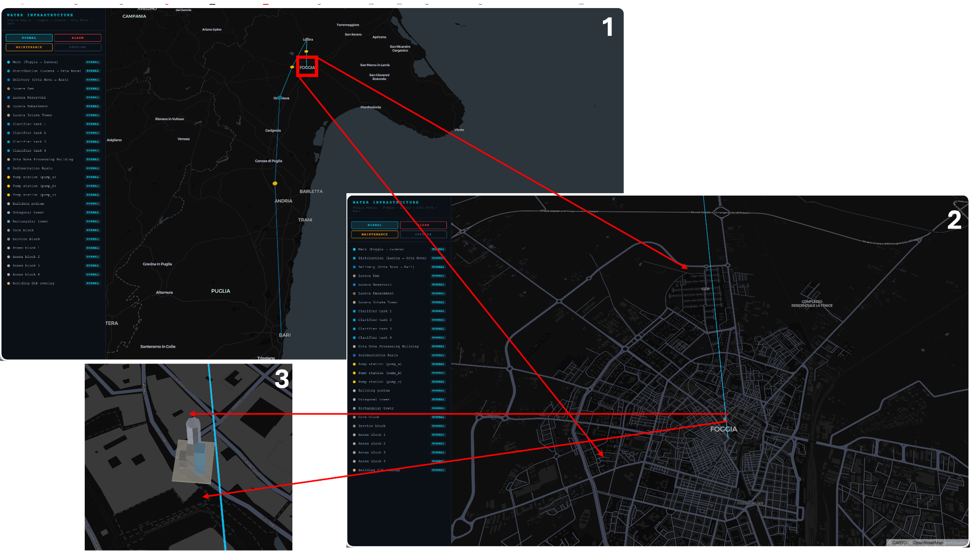
Task: Select Pump station (pump_a) in regional sidebar
Action: (x=53, y=177)
